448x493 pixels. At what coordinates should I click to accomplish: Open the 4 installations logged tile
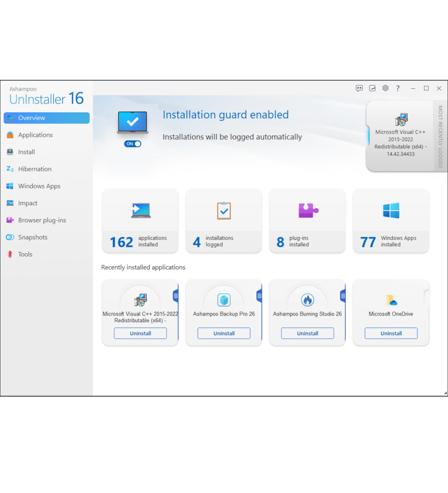[x=224, y=221]
